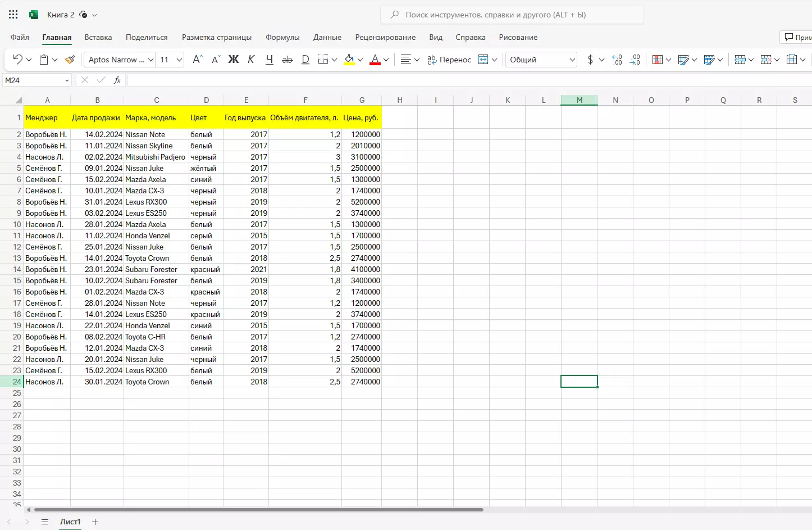Click the Merge cells icon
This screenshot has height=530, width=812.
[x=483, y=60]
